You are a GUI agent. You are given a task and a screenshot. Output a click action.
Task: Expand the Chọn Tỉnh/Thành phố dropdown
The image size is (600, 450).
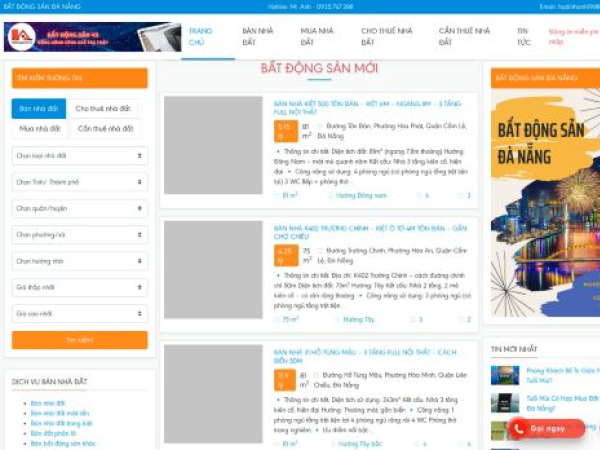[80, 182]
